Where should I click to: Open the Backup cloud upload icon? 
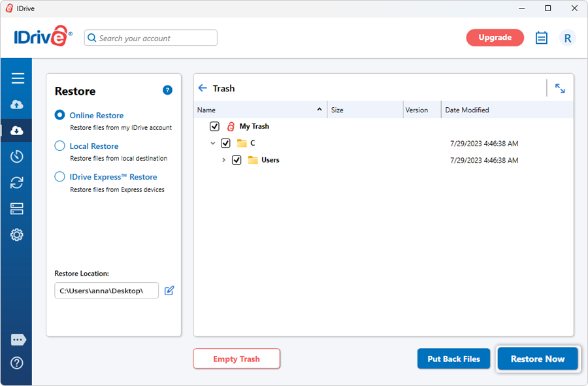18,105
